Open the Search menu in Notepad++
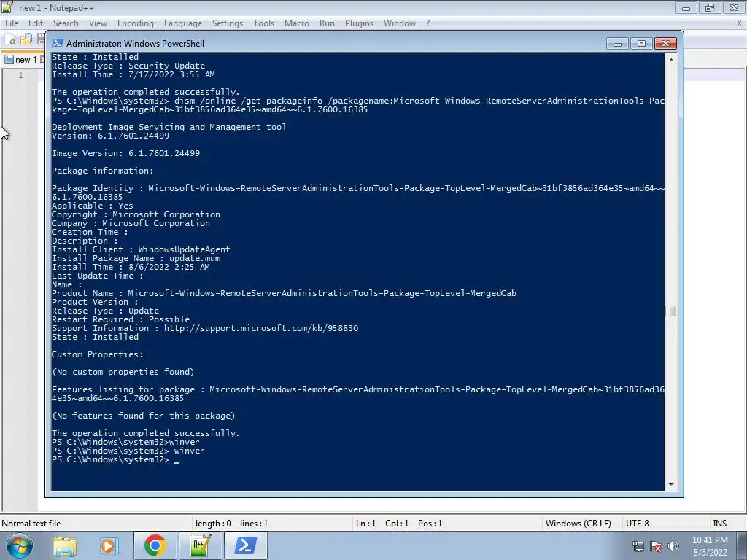Image resolution: width=747 pixels, height=560 pixels. [x=66, y=23]
